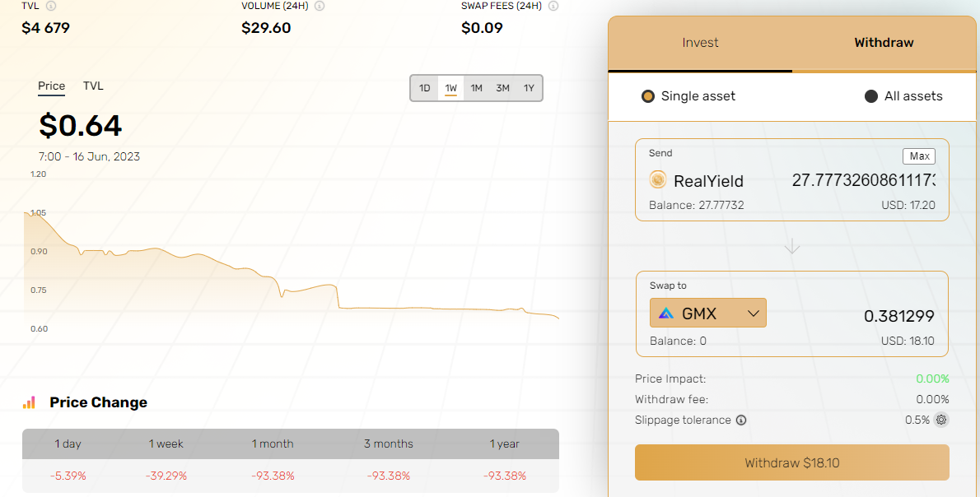The width and height of the screenshot is (980, 497).
Task: Click the USD: 18.10 value
Action: click(x=908, y=341)
